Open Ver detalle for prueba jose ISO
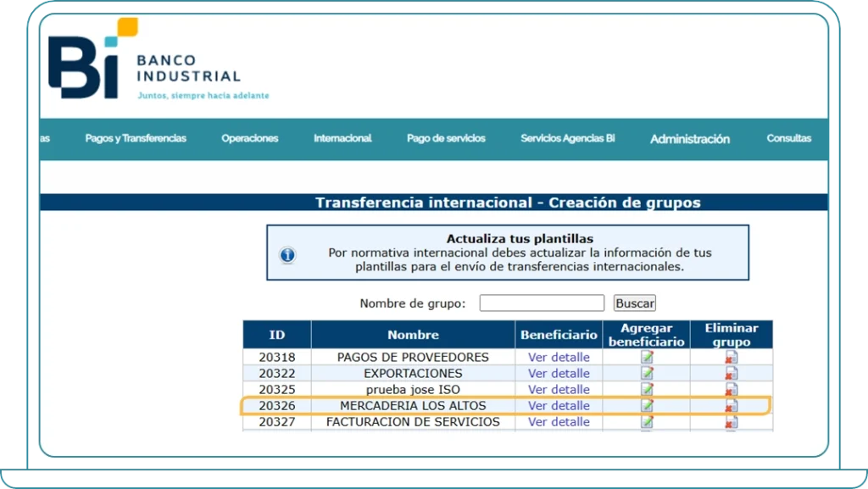 tap(557, 389)
